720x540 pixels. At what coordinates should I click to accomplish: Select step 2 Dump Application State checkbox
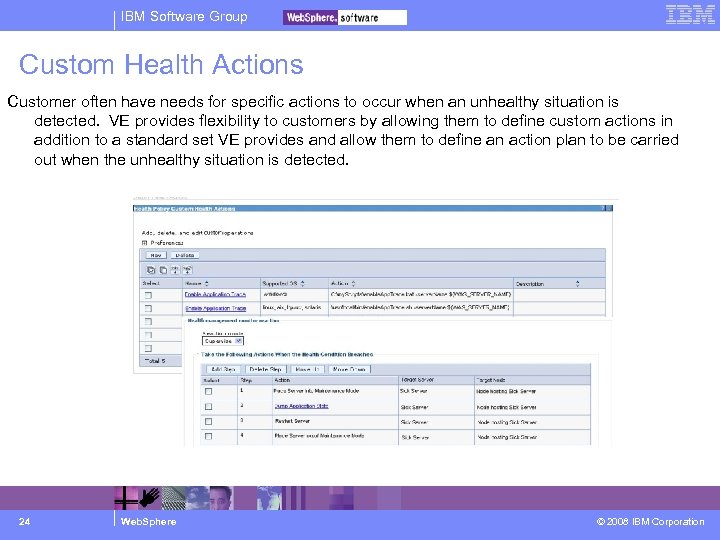point(208,406)
